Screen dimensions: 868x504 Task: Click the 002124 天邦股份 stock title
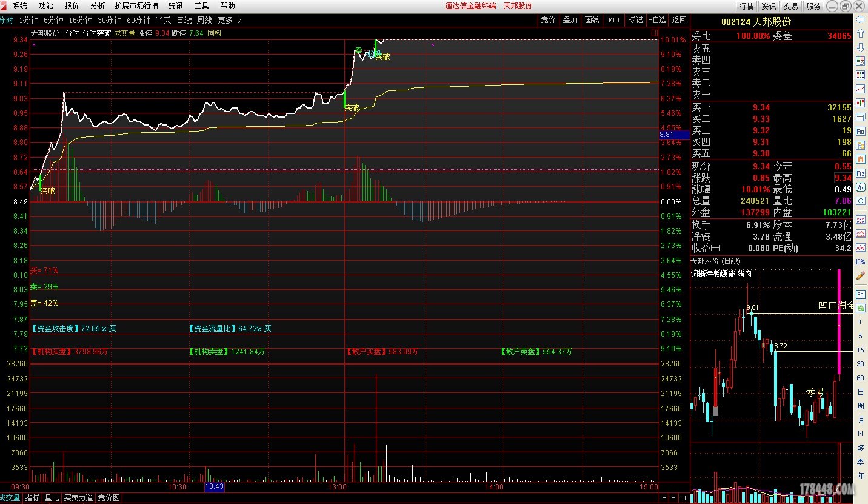[756, 21]
